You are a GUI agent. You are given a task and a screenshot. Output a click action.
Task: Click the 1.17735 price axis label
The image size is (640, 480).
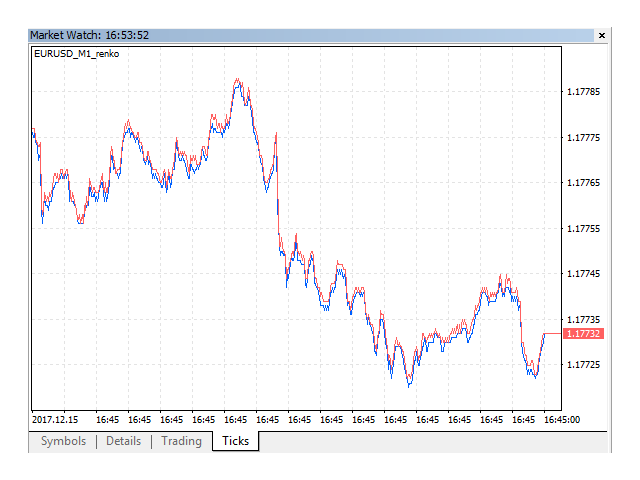(x=583, y=319)
